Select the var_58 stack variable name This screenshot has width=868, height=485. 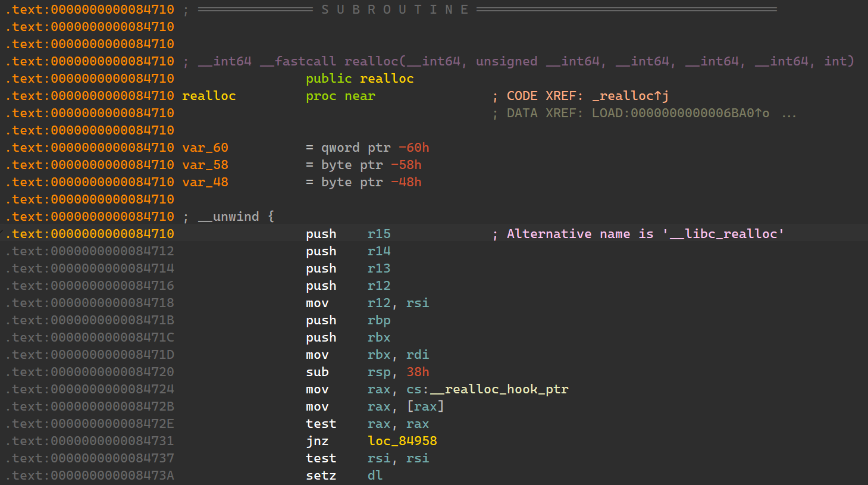205,165
